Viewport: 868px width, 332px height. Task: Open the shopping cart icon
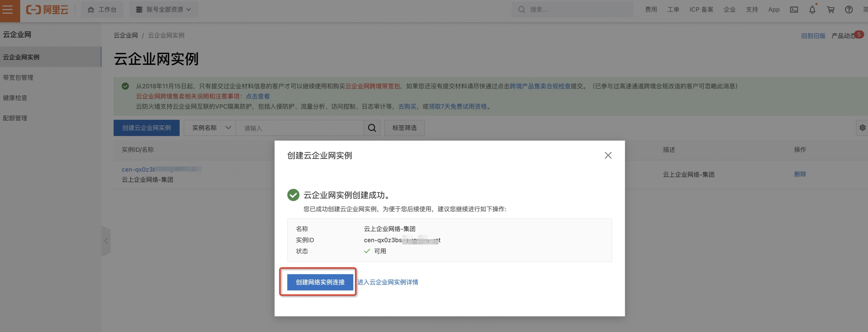coord(831,10)
